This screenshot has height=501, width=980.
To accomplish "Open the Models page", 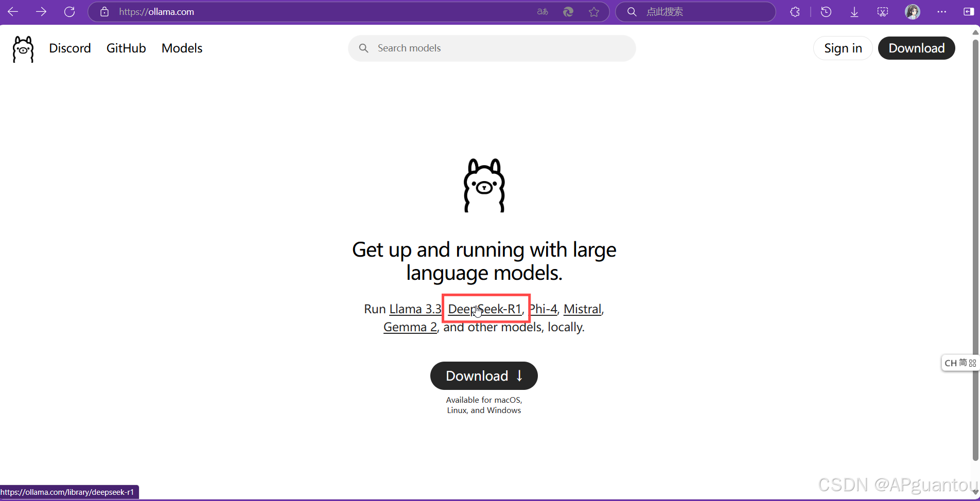I will click(x=182, y=48).
